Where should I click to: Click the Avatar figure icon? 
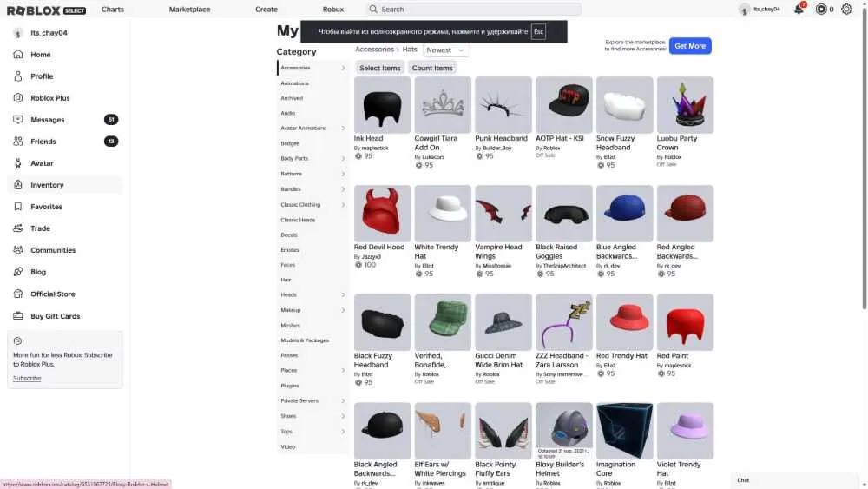click(18, 162)
